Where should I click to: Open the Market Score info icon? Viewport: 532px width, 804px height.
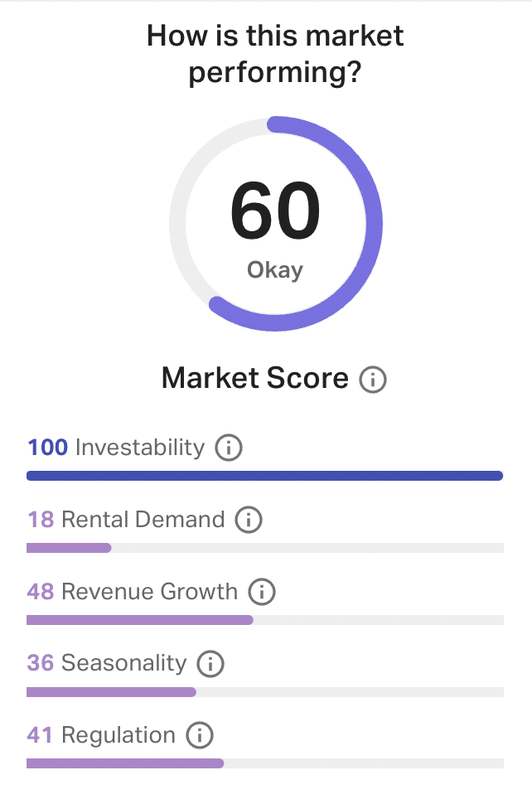coord(373,380)
